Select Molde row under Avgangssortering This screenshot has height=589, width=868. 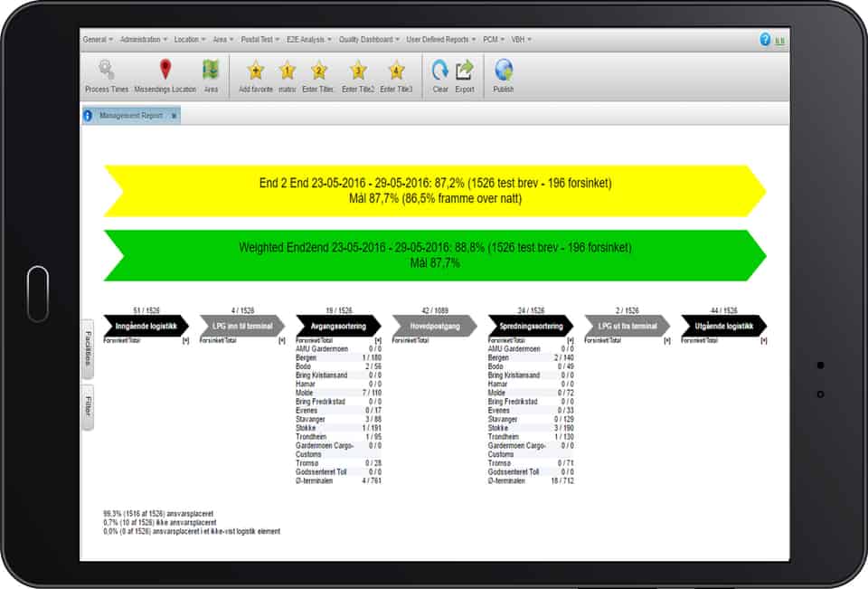339,393
